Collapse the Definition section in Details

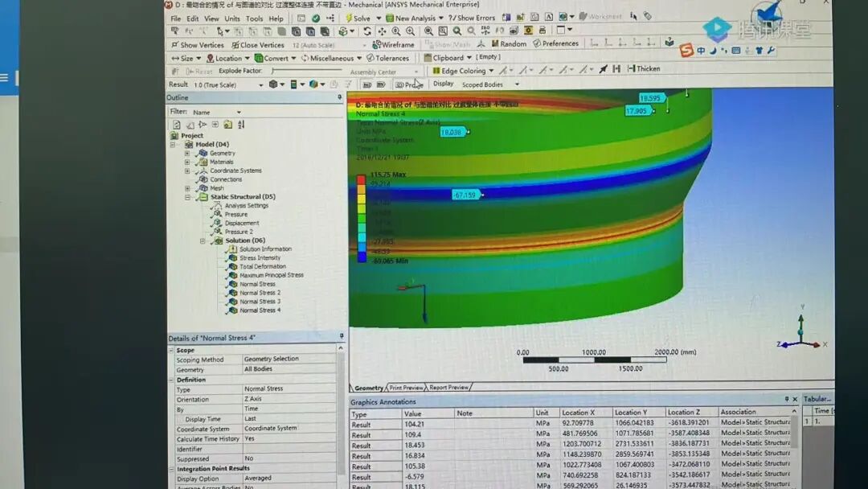pyautogui.click(x=171, y=380)
